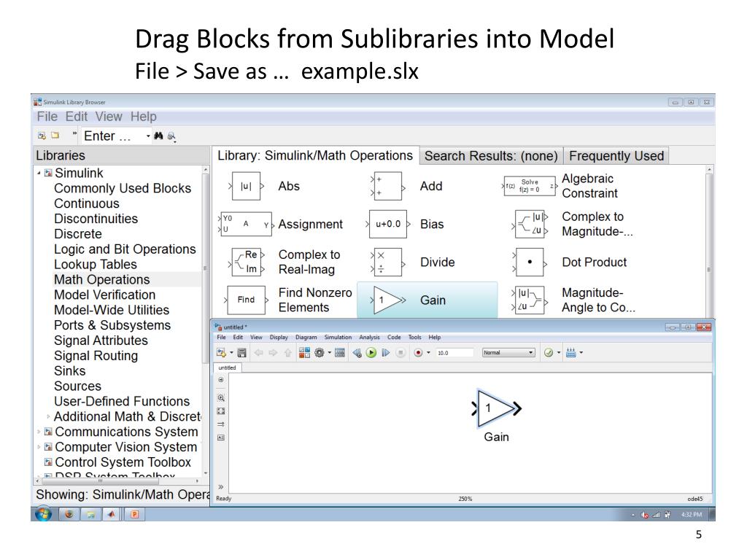Open the dropdown arrow beside the gear icon
Image resolution: width=747 pixels, height=560 pixels.
329,353
